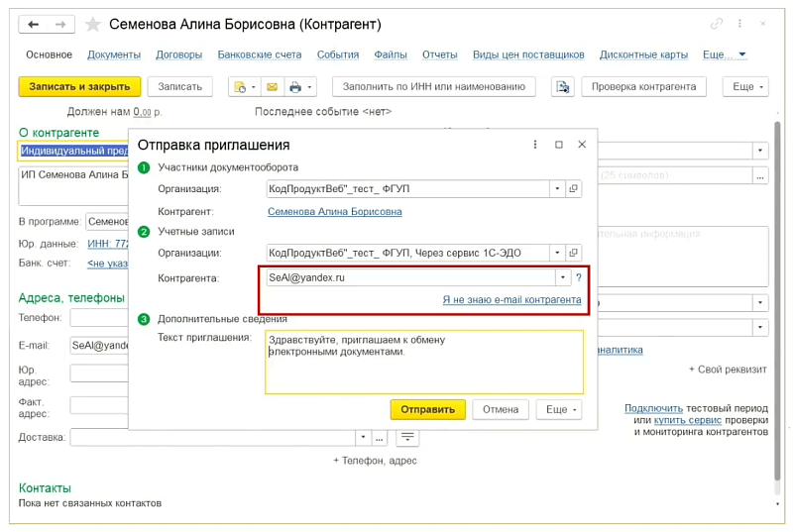Add the contractor to favorites with the star icon

pyautogui.click(x=92, y=24)
